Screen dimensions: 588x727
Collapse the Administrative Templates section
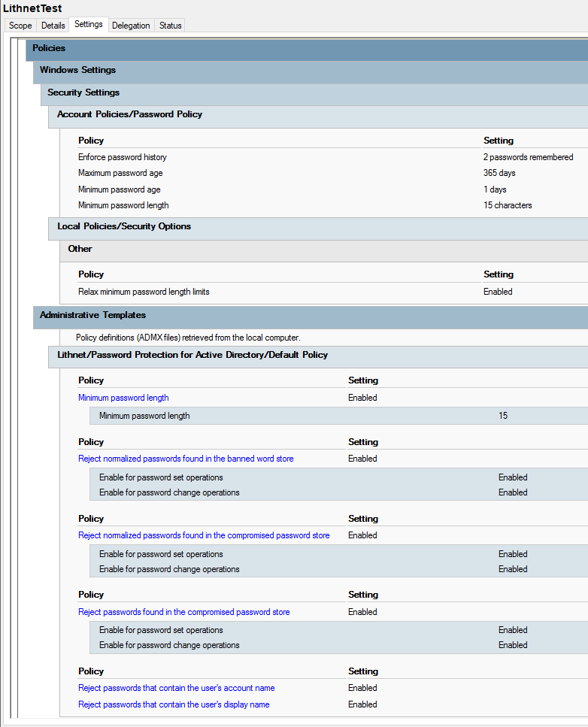coord(311,317)
